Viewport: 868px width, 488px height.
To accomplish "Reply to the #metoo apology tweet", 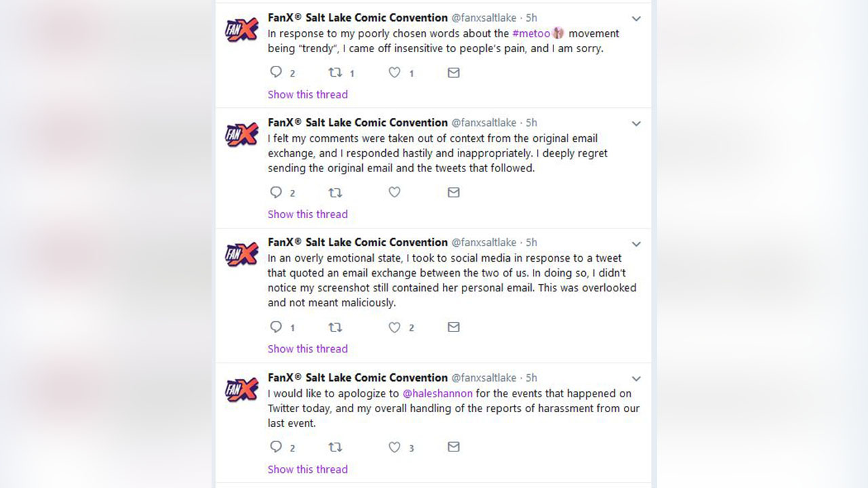I will point(276,72).
